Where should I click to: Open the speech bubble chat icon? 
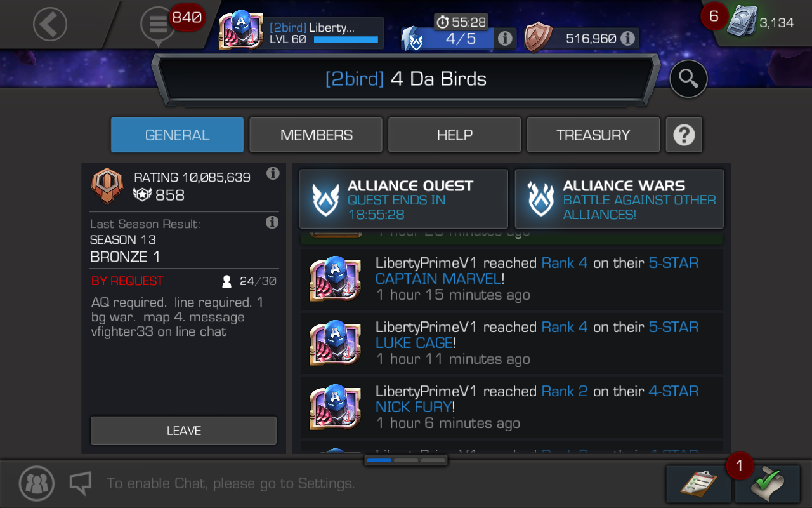(x=81, y=483)
